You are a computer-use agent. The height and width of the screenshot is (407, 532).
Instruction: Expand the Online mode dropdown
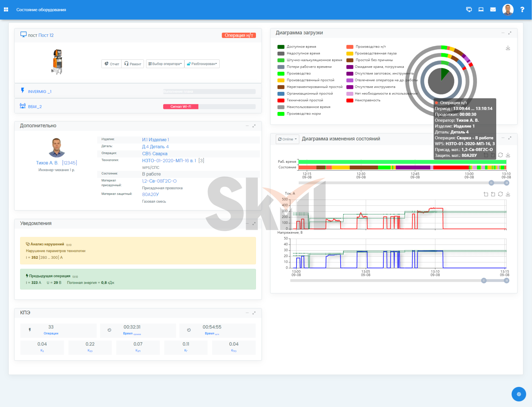coord(287,139)
